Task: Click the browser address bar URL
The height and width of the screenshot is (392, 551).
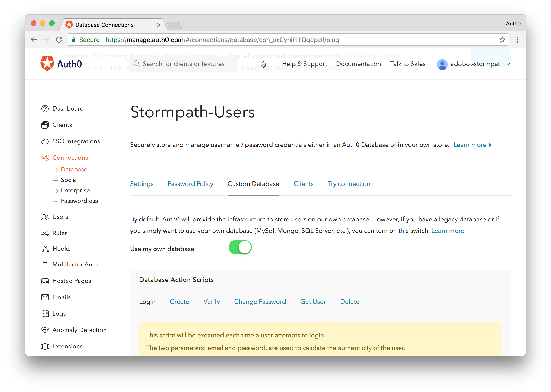Action: pos(222,40)
